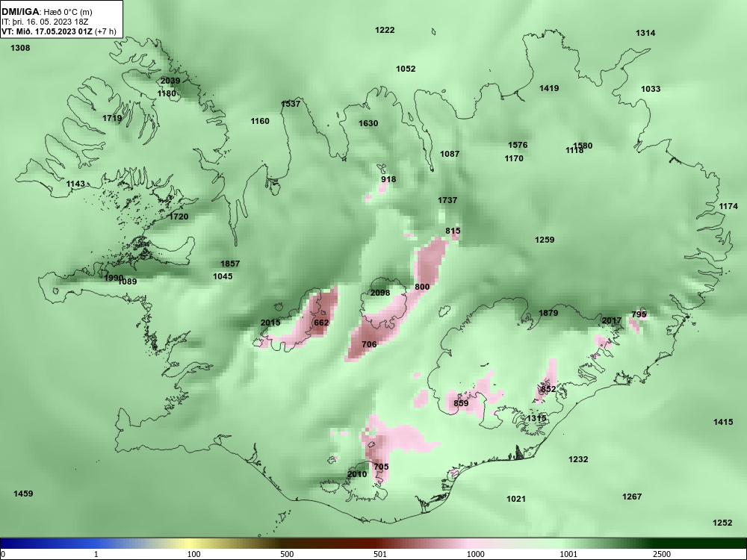Image resolution: width=747 pixels, height=560 pixels.
Task: Click the 815 value label
Action: point(453,231)
